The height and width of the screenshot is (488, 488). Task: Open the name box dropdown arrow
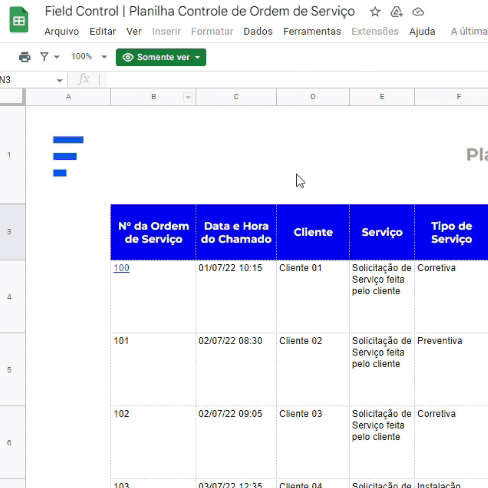click(59, 80)
